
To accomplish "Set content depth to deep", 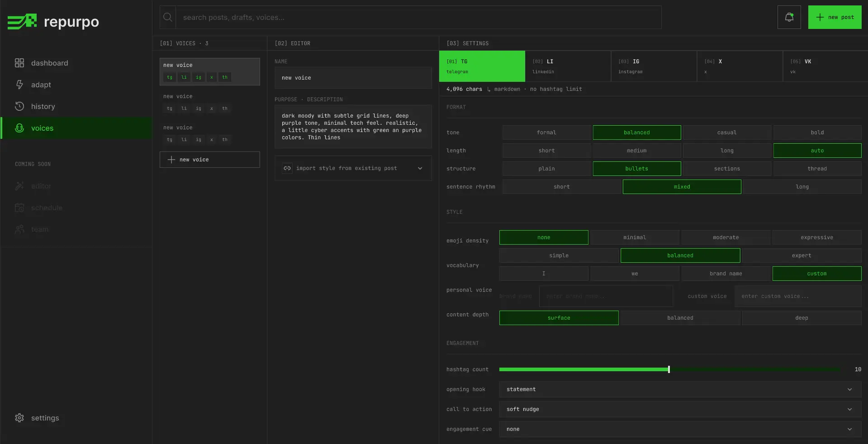I will (802, 318).
